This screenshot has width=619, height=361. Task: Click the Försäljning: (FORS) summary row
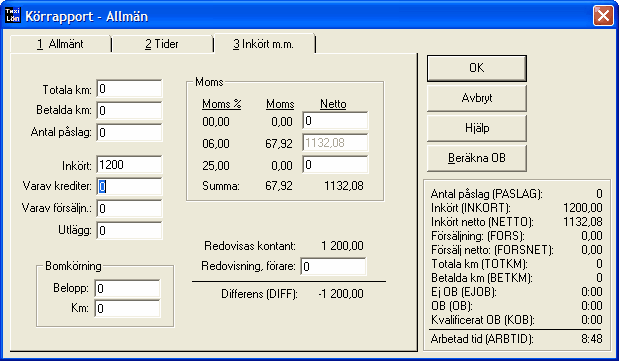pos(516,236)
